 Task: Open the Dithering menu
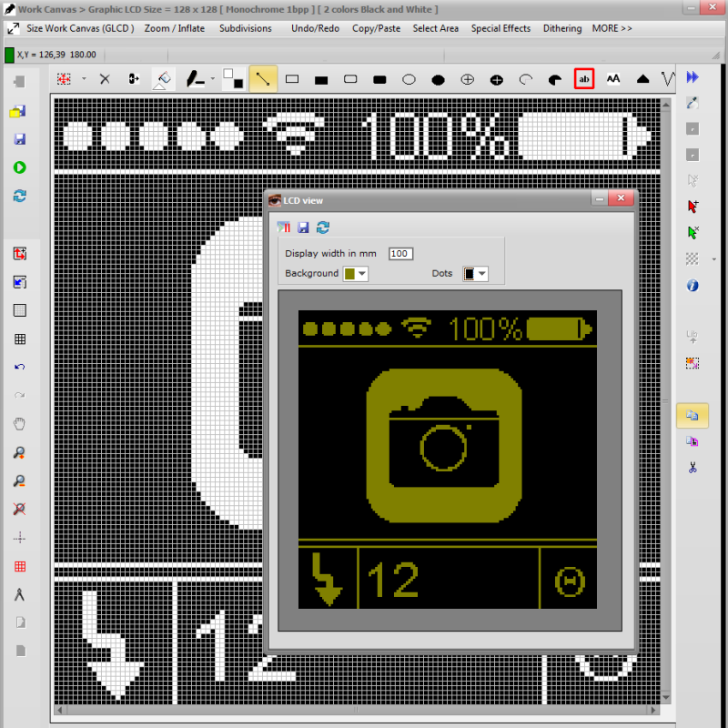pos(561,28)
